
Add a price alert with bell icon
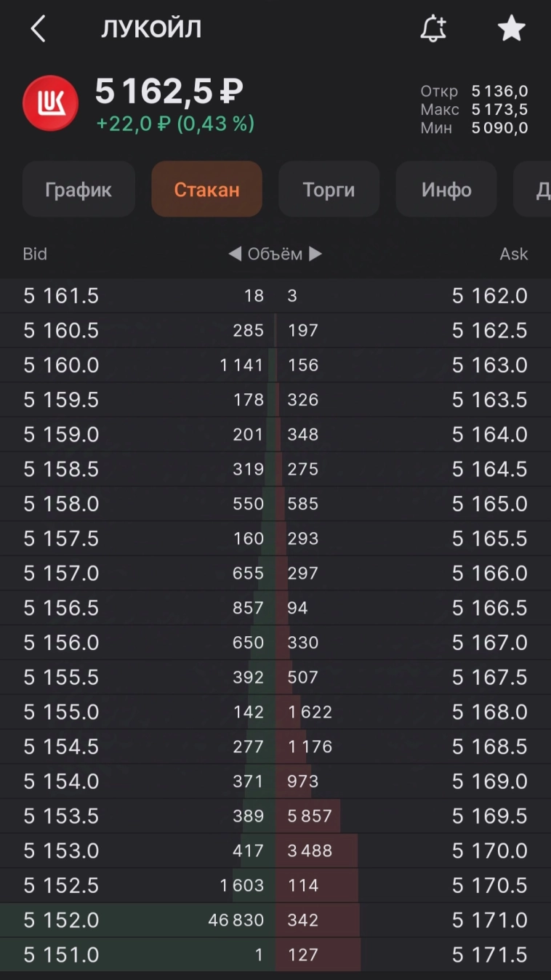[433, 29]
